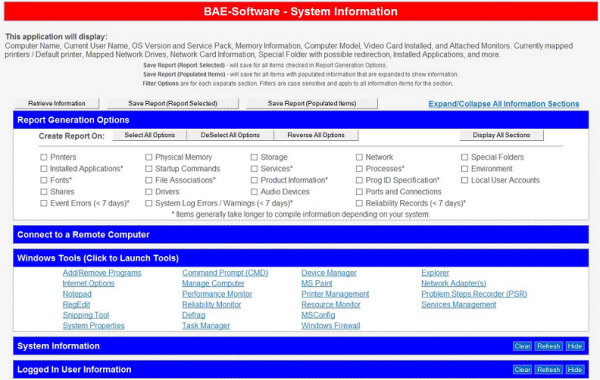Check the Printers checkbox
Viewport: 600px width, 380px height.
click(44, 157)
